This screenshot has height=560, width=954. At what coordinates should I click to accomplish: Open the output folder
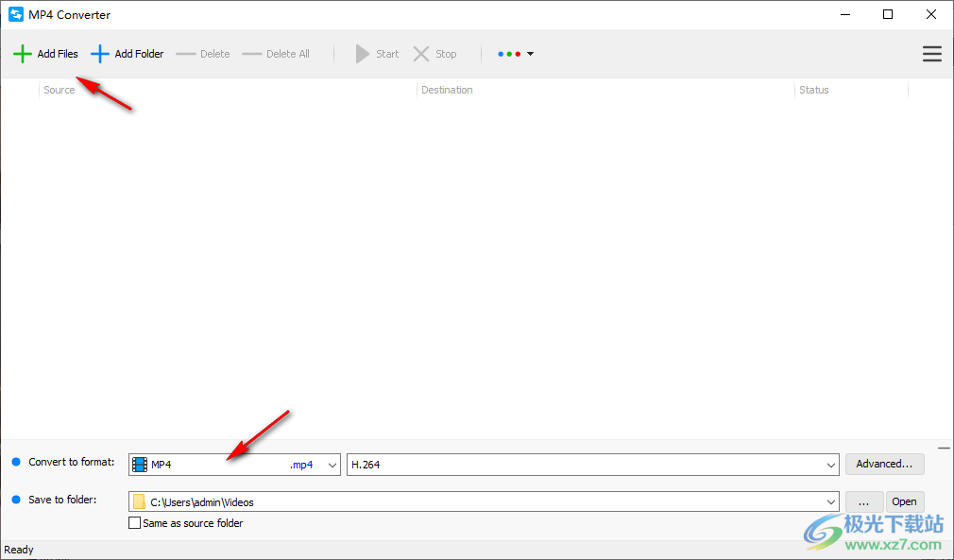(905, 501)
